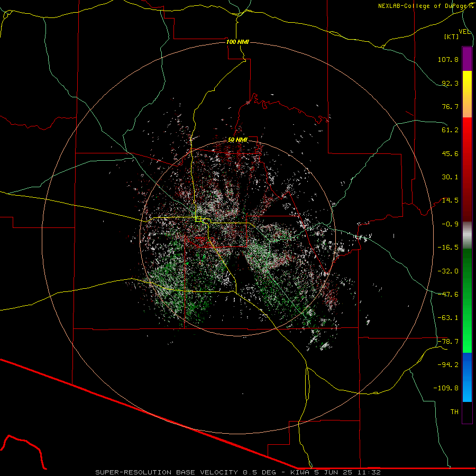Screen dimensions: 476x476
Task: Click the -0.9 velocity scale value
Action: click(450, 224)
